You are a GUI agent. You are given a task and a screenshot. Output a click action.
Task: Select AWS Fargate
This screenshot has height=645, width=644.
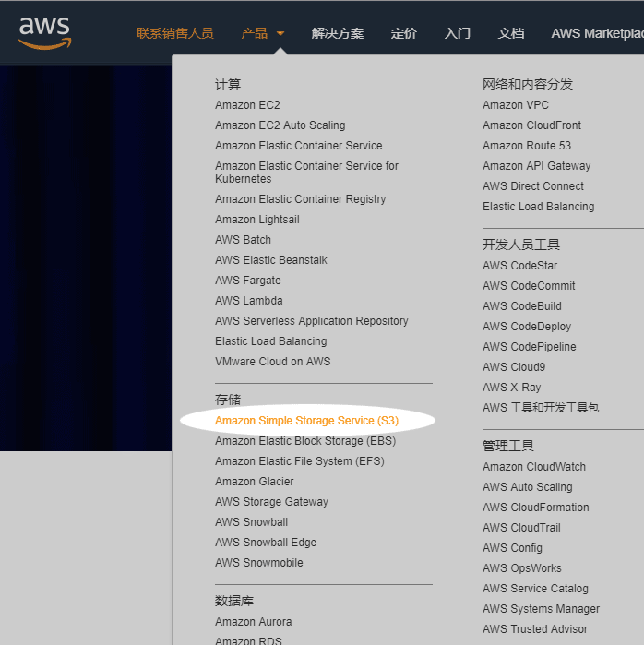pos(248,281)
